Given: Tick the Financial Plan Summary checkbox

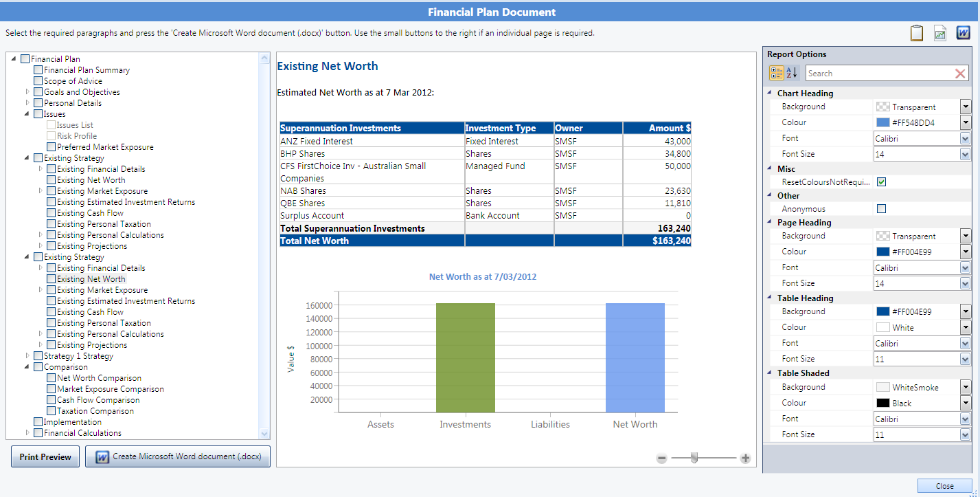Looking at the screenshot, I should tap(38, 70).
